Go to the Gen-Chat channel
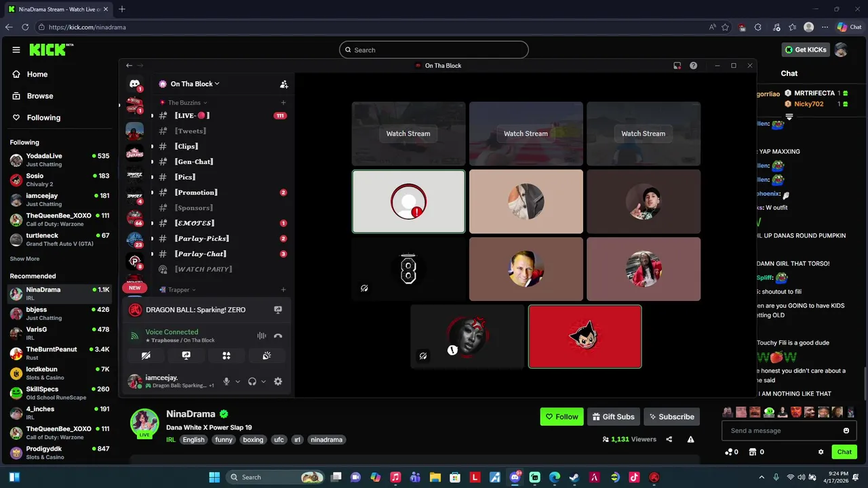Image resolution: width=868 pixels, height=488 pixels. pos(222,162)
